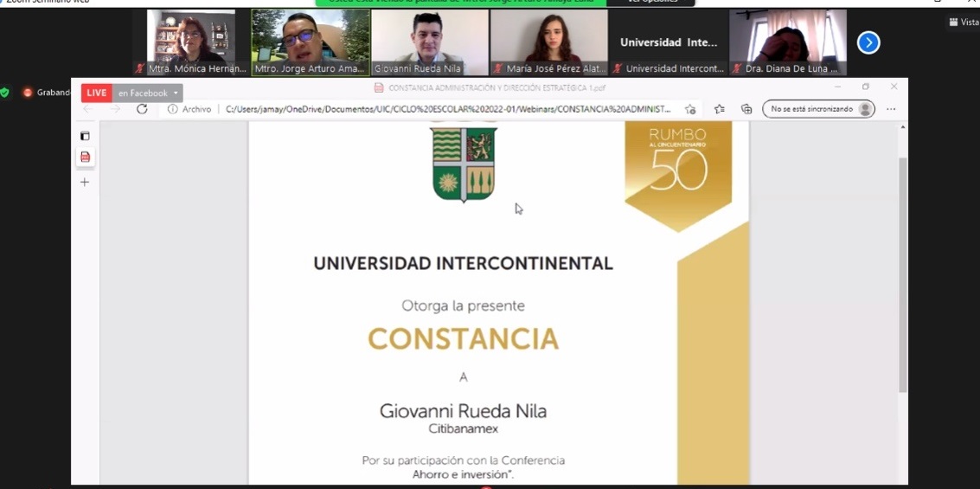Click the 'Ahorro e inversión' text
Viewport: 980px width, 489px height.
pyautogui.click(x=463, y=475)
